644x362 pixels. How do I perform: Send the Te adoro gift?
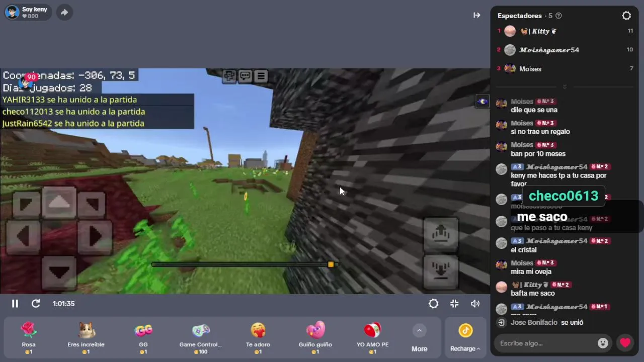[258, 338]
